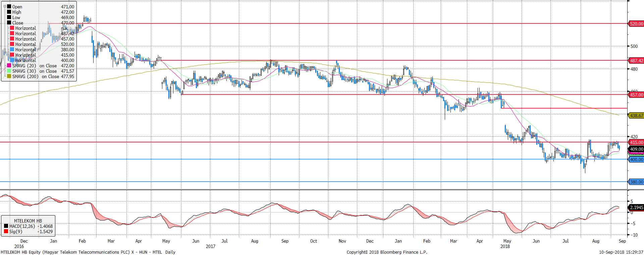Image resolution: width=644 pixels, height=255 pixels.
Task: Click the 2.1945 MACD axis tag
Action: [x=636, y=207]
